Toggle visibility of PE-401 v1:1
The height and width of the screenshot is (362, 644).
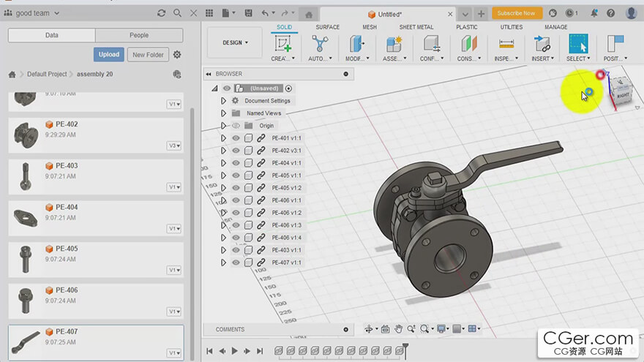coord(236,138)
